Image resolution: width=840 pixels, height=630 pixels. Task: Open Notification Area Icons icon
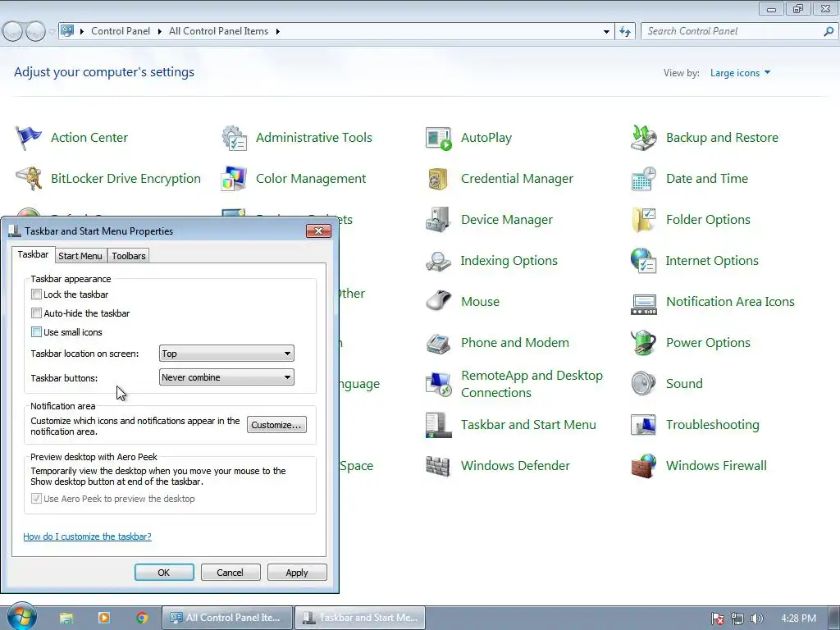[644, 304]
